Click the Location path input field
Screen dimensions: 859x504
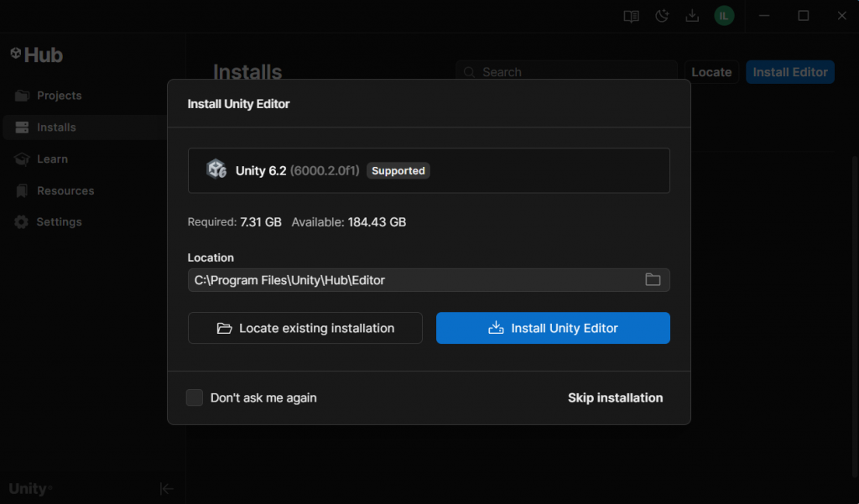click(x=429, y=280)
